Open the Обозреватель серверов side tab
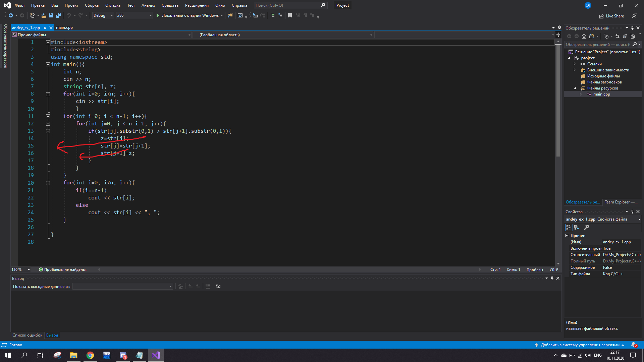Viewport: 644px width, 362px height. pyautogui.click(x=6, y=46)
